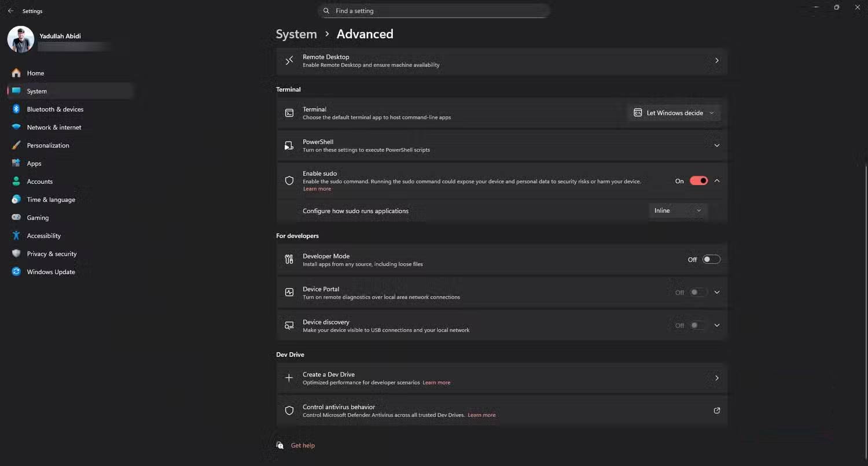
Task: Click Learn more under Enable sudo
Action: (x=317, y=189)
